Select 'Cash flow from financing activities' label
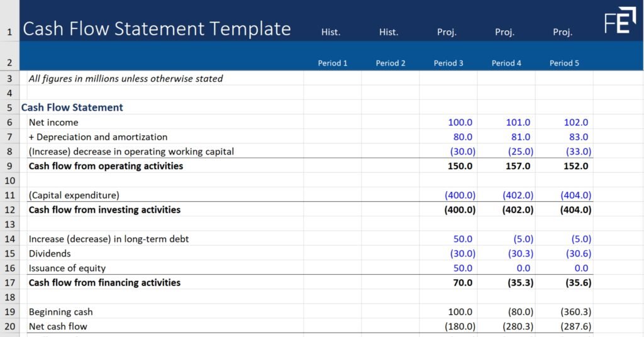Viewport: 644px width, 337px height. pyautogui.click(x=105, y=282)
